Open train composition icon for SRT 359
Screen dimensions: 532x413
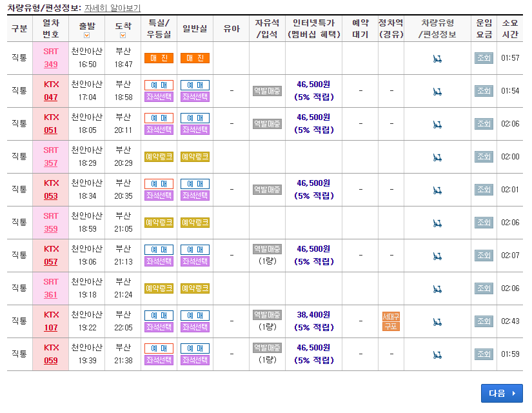[437, 223]
